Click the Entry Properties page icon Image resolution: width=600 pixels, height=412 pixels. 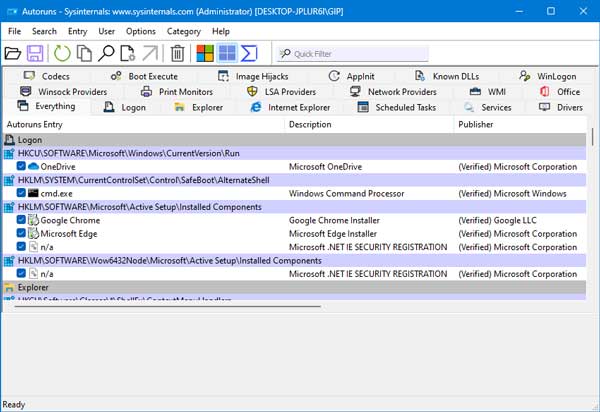tap(128, 53)
